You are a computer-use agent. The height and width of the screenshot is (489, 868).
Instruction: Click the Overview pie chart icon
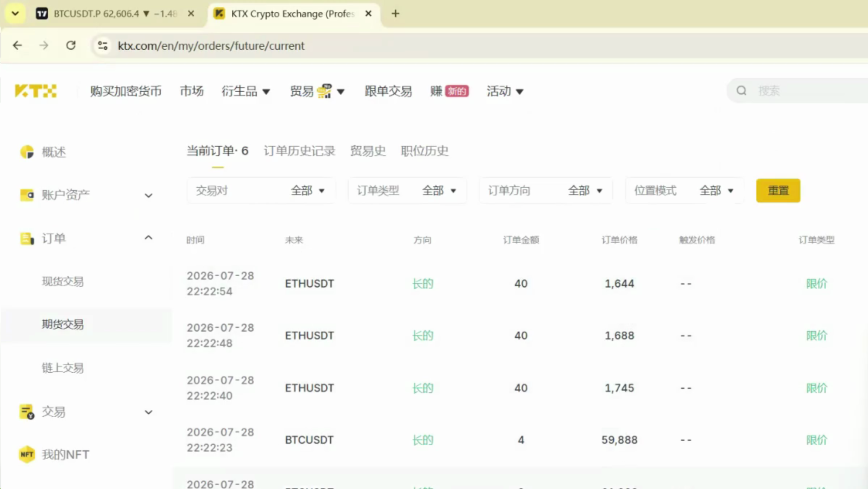(x=27, y=152)
